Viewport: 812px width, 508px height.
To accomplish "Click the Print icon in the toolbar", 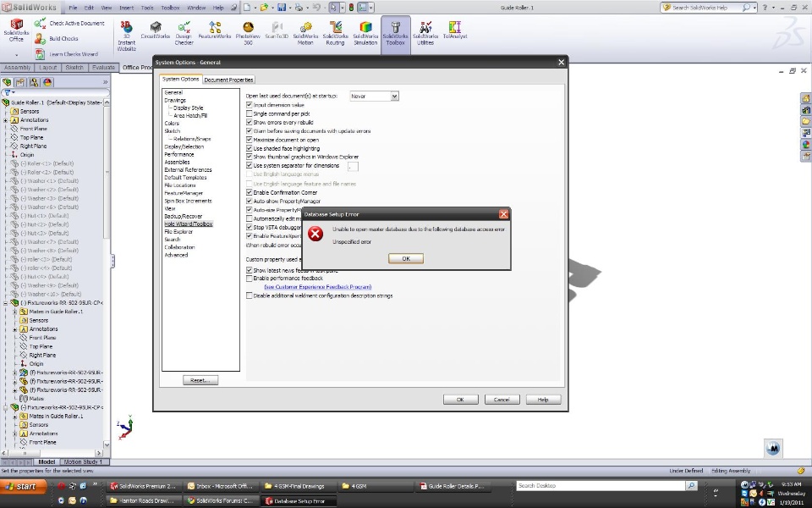I will click(x=299, y=8).
